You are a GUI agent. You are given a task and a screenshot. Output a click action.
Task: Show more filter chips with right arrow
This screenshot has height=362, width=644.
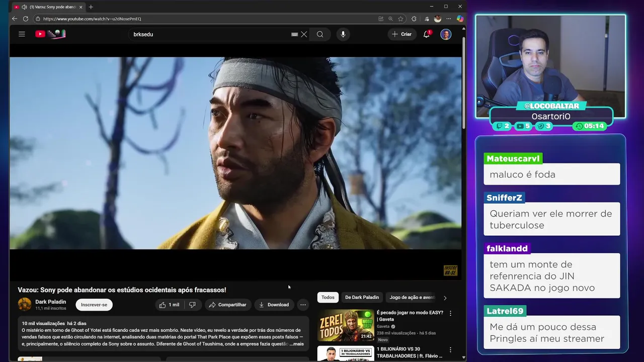[445, 298]
